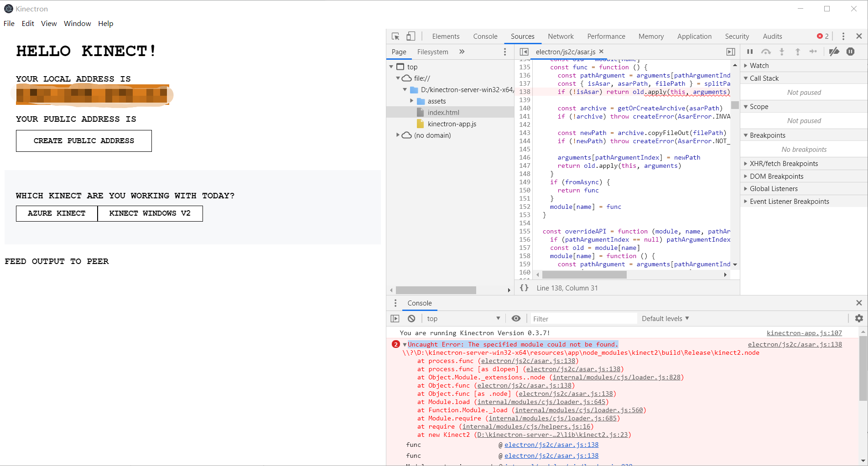The height and width of the screenshot is (466, 868).
Task: Toggle the device toolbar
Action: click(x=411, y=36)
